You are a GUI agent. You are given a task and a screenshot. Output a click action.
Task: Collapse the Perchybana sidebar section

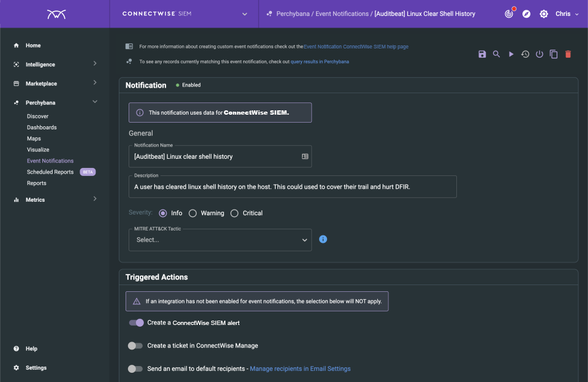coord(95,101)
